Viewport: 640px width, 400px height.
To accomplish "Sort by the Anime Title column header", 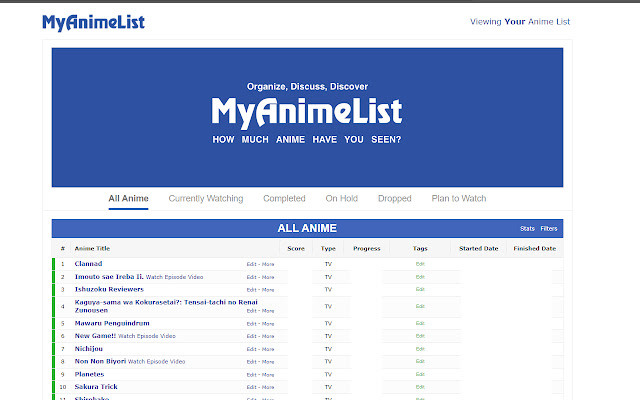I will 92,249.
